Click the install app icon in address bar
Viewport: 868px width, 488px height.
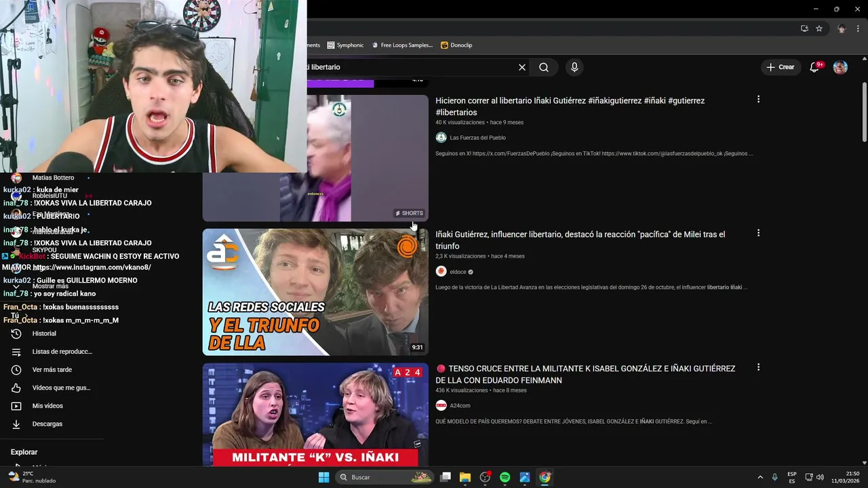click(x=804, y=28)
